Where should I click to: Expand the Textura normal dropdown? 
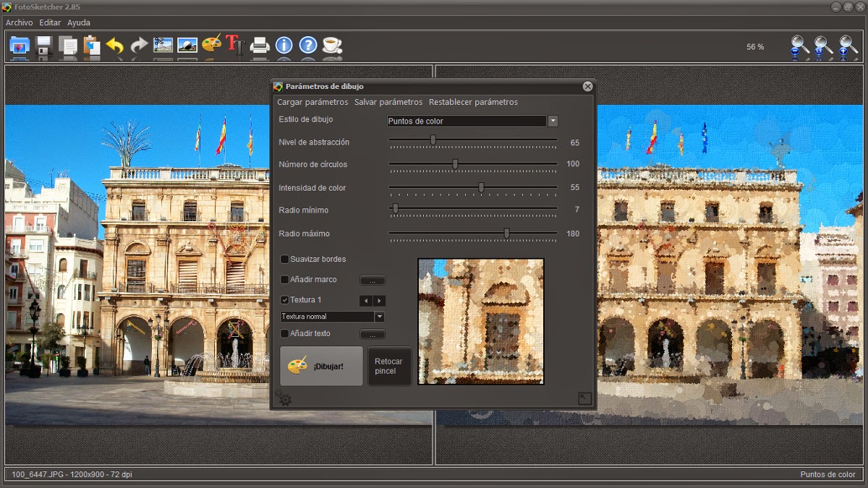[379, 317]
